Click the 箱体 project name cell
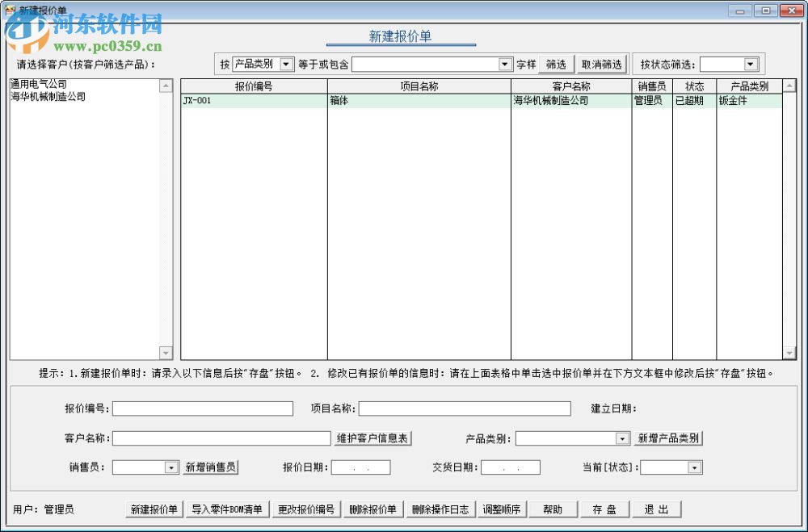This screenshot has height=532, width=808. [x=419, y=100]
